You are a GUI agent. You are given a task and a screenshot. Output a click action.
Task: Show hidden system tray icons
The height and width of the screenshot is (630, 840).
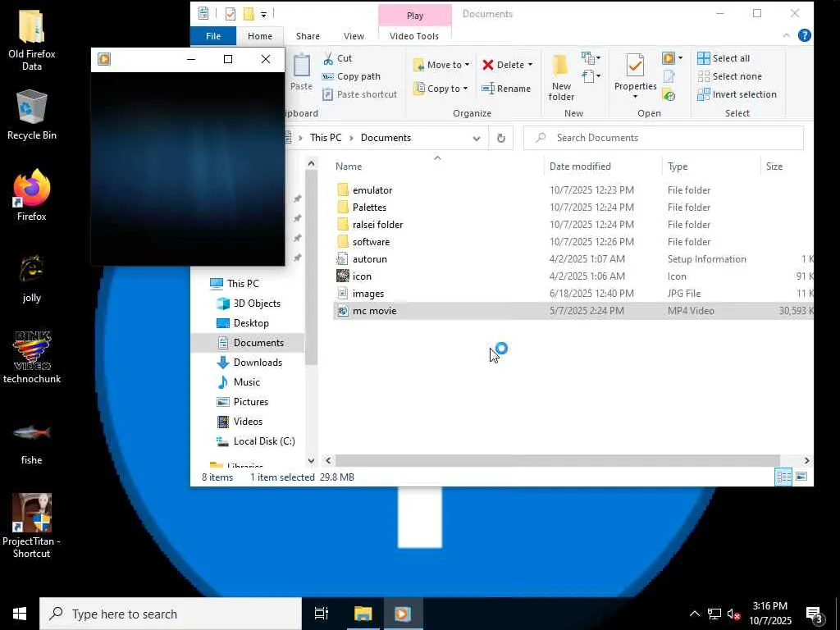pyautogui.click(x=694, y=614)
